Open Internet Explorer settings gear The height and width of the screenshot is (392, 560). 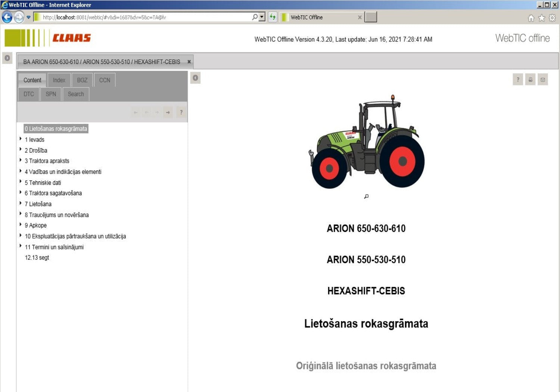click(x=552, y=18)
